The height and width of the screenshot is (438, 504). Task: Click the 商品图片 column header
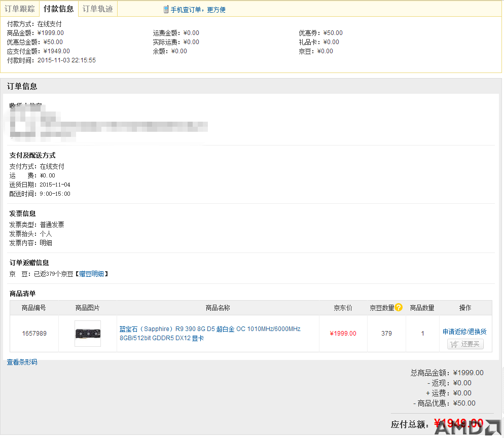coord(87,308)
